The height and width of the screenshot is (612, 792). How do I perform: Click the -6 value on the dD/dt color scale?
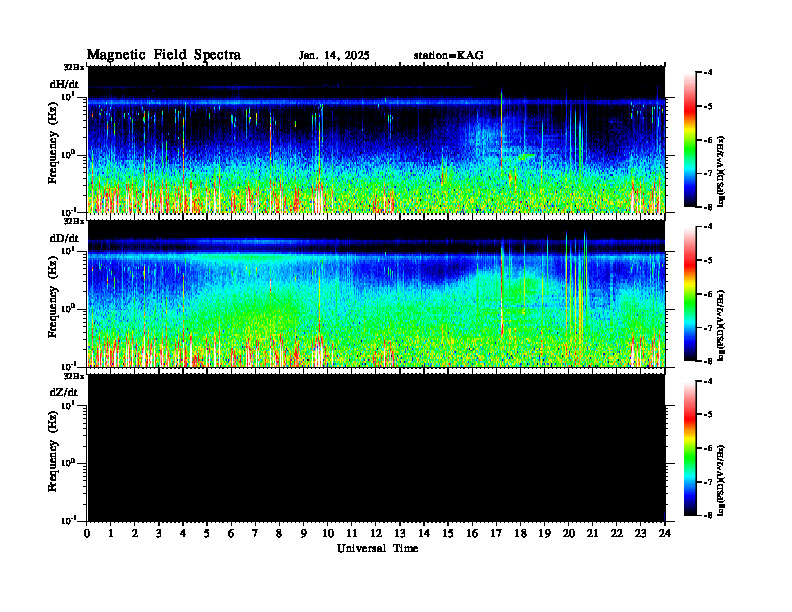pyautogui.click(x=708, y=294)
